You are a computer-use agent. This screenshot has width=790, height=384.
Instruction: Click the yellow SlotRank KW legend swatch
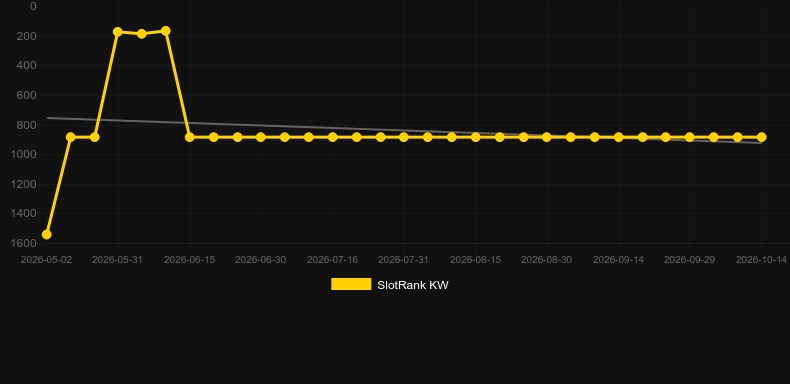pyautogui.click(x=351, y=284)
